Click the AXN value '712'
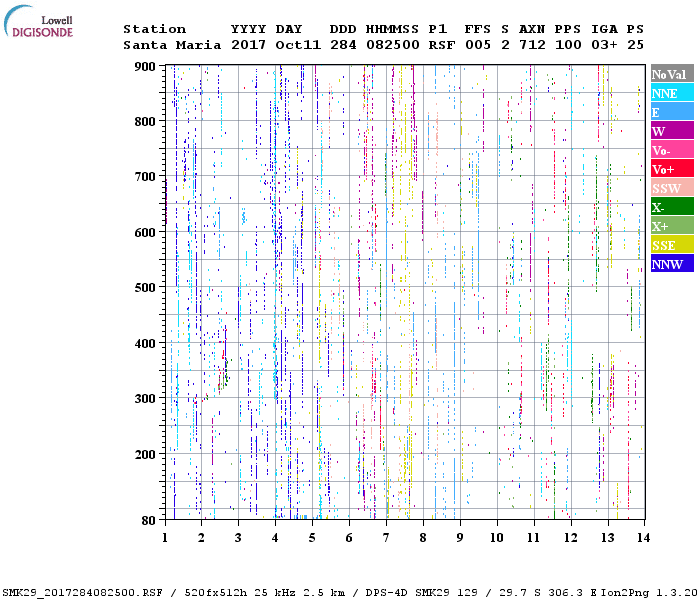 pos(532,45)
